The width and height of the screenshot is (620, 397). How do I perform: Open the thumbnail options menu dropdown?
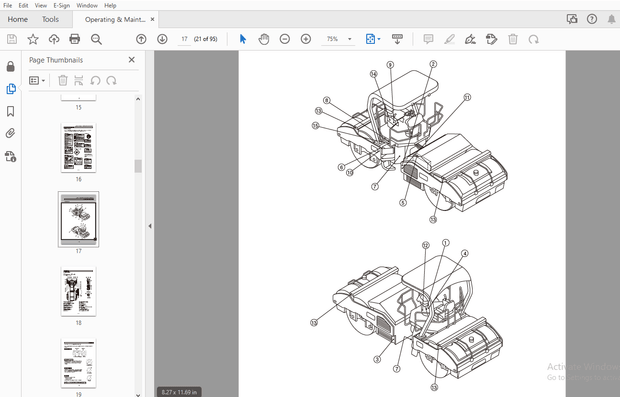pyautogui.click(x=37, y=81)
